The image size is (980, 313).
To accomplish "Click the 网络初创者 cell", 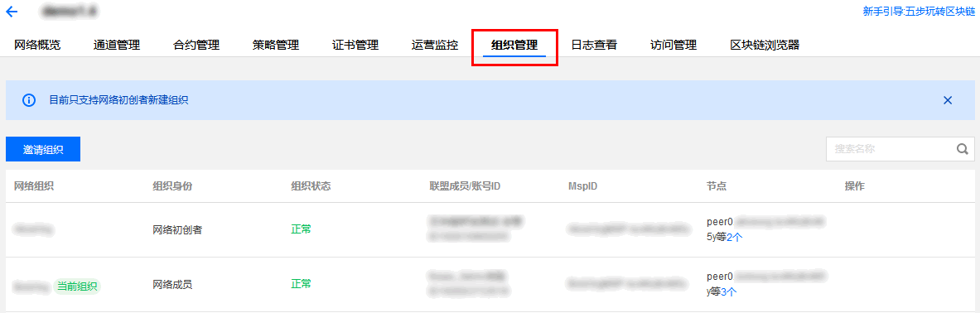I will point(177,229).
